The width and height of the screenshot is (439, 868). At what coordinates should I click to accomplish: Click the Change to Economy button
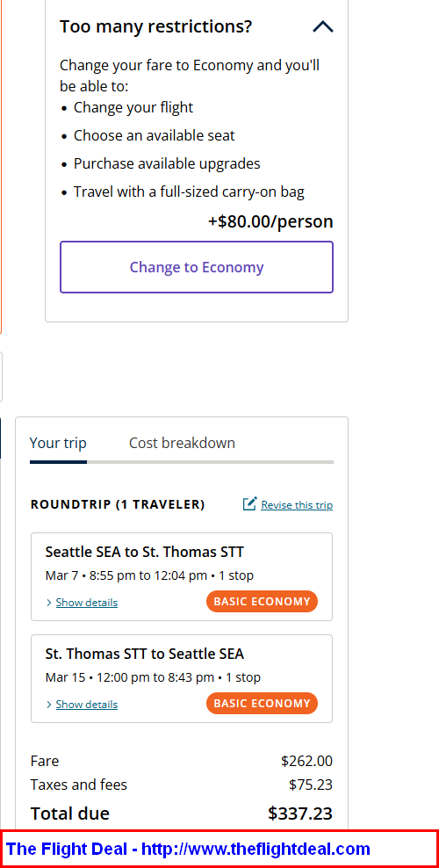197,267
